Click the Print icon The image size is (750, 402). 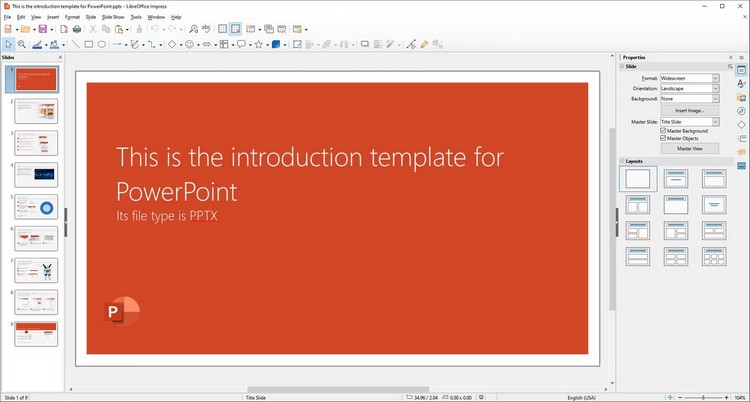pyautogui.click(x=77, y=29)
